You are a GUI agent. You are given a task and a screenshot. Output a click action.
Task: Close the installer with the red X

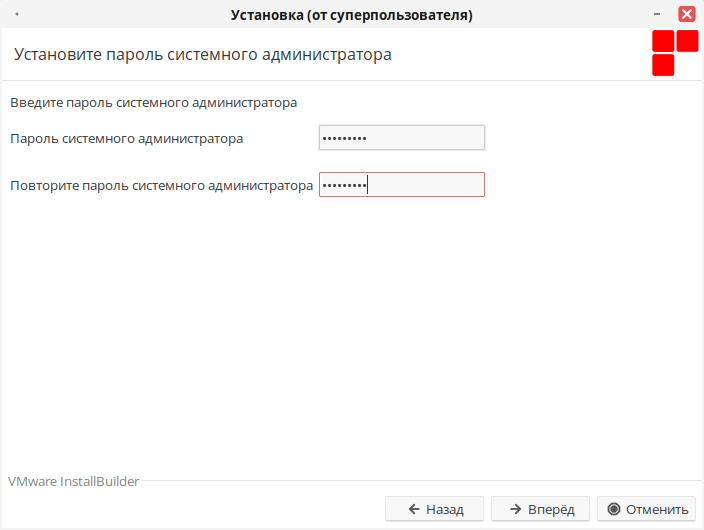click(x=686, y=15)
